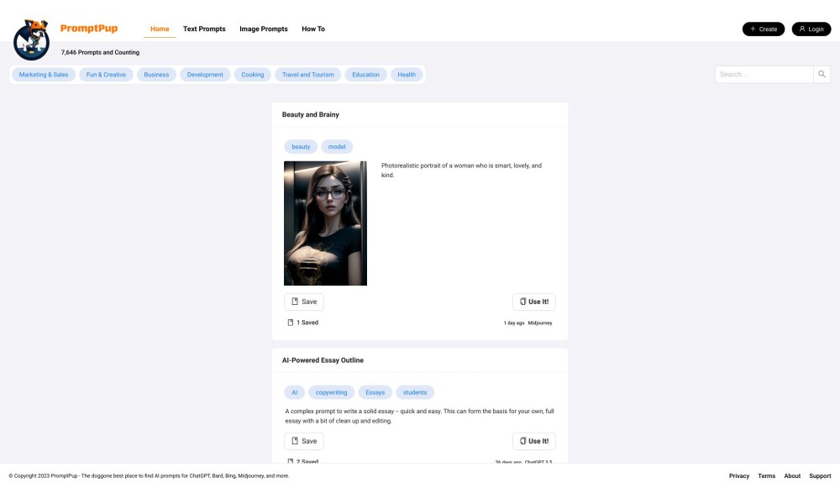The image size is (840, 504).
Task: Click the PromptPup dog logo icon
Action: tap(31, 39)
